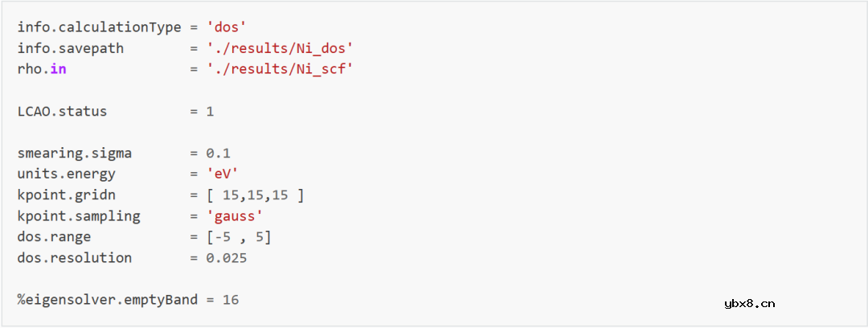This screenshot has width=868, height=328.
Task: Click the units.energy parameter name
Action: click(x=67, y=174)
